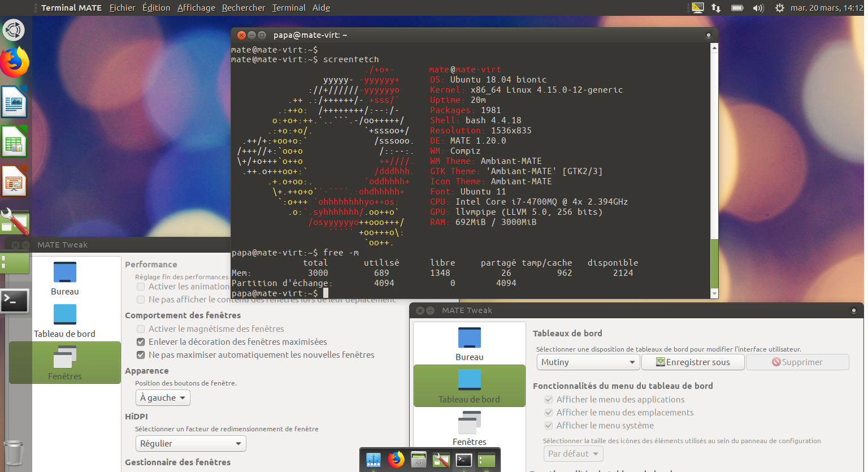Image resolution: width=868 pixels, height=472 pixels.
Task: Toggle Afficher le menu des applications
Action: coord(549,400)
